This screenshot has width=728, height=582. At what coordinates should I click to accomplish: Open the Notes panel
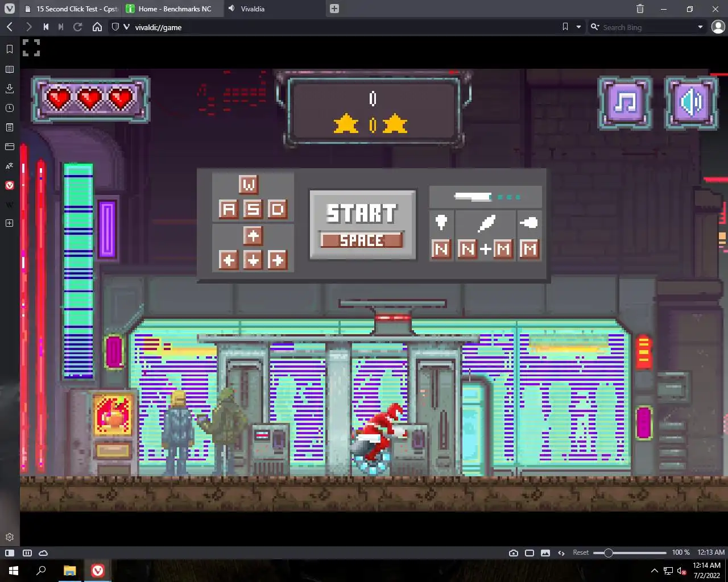click(x=10, y=127)
